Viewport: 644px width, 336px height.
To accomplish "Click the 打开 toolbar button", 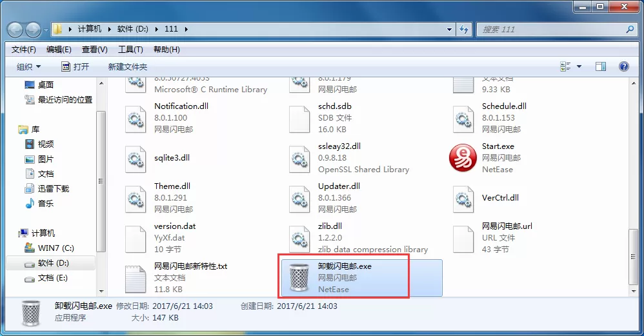I will click(75, 66).
